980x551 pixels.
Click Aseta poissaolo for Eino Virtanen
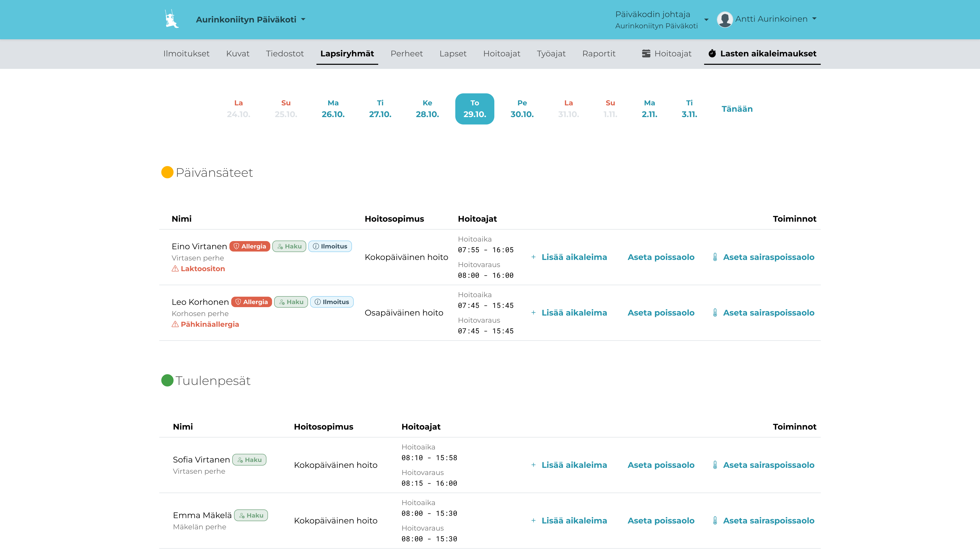tap(661, 257)
